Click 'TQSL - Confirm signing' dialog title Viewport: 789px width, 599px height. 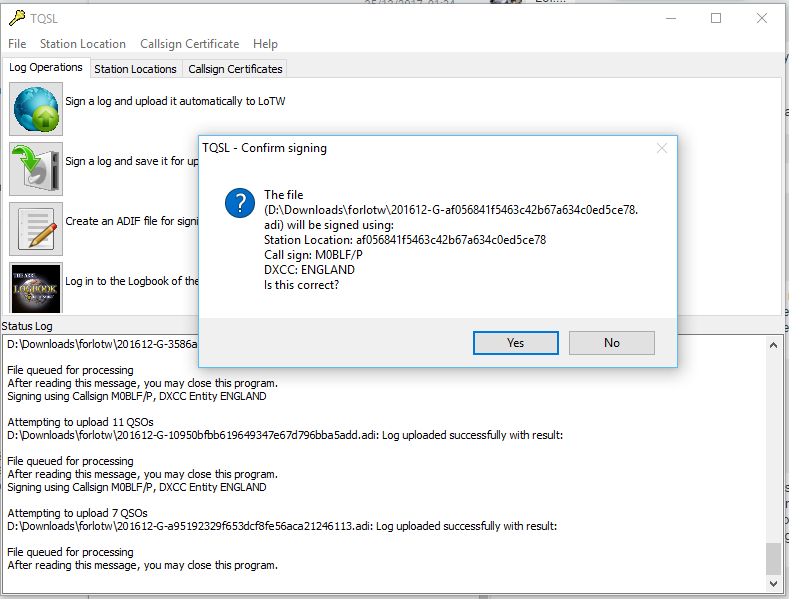click(264, 148)
